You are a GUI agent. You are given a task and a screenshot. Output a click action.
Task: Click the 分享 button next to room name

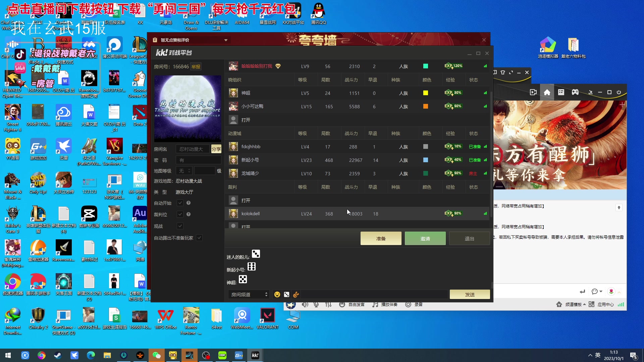click(216, 149)
